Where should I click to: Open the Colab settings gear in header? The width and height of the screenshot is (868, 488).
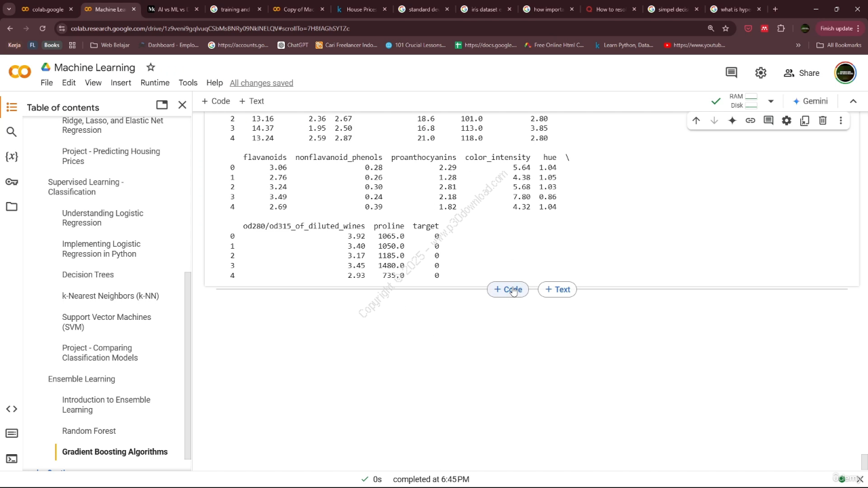(761, 73)
